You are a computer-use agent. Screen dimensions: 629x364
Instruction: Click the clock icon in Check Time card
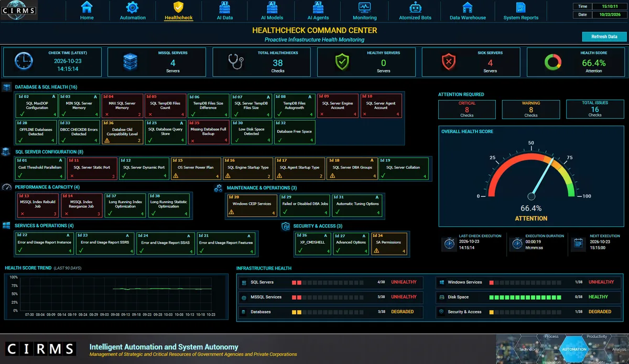[x=24, y=61]
